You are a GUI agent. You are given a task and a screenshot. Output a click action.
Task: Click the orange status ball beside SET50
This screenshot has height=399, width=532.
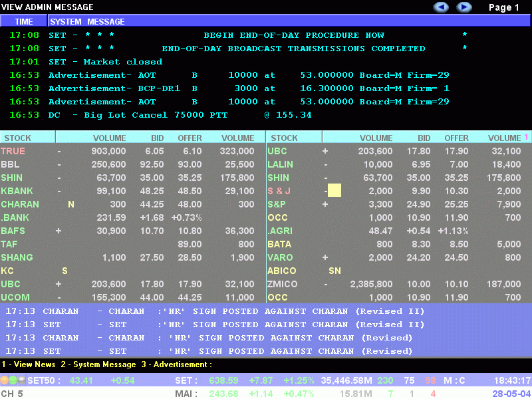(x=5, y=380)
